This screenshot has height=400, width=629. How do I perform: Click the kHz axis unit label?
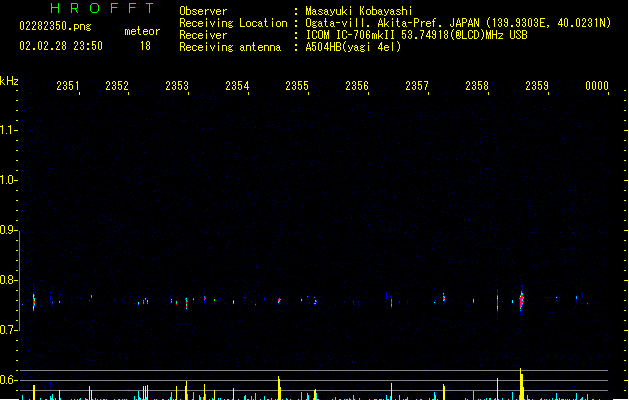[x=9, y=81]
